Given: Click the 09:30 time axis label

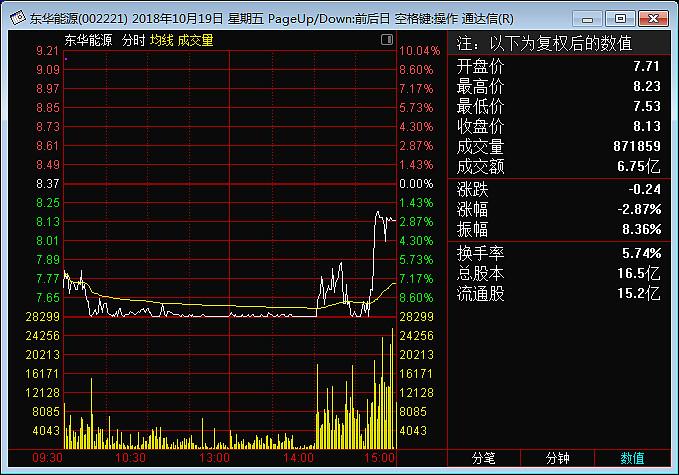Looking at the screenshot, I should click(47, 458).
